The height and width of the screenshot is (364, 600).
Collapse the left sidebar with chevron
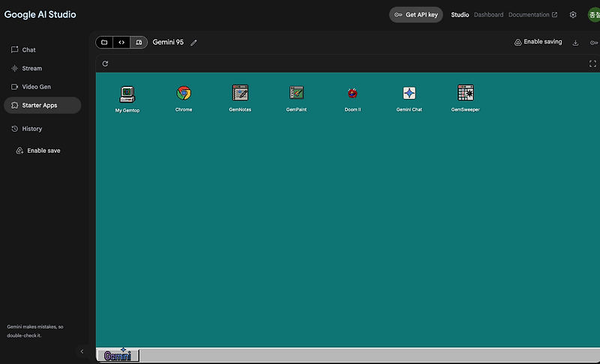click(x=82, y=351)
